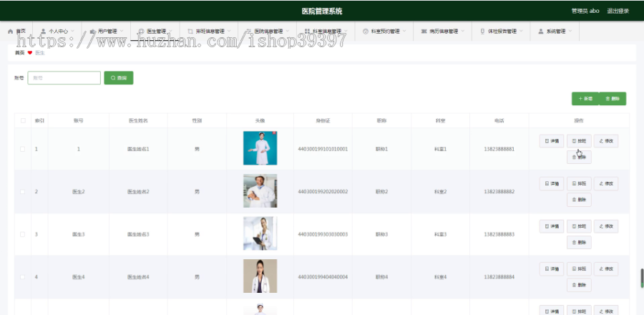The width and height of the screenshot is (644, 315).
Task: Open 详情 details for 医生姓名1
Action: (552, 141)
